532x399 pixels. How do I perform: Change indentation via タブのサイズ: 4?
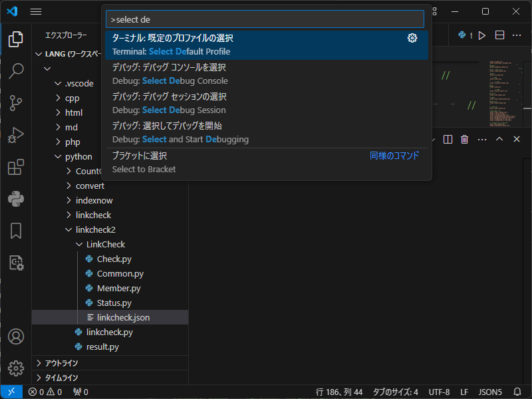pyautogui.click(x=395, y=392)
